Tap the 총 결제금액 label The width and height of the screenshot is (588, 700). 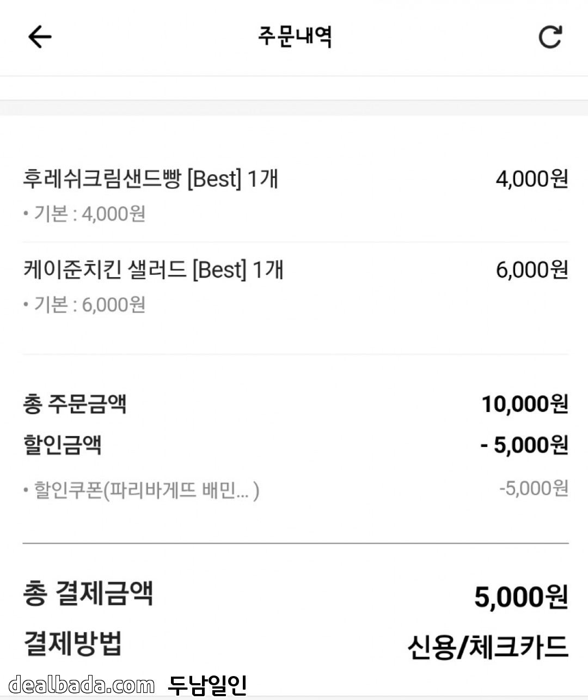(88, 594)
